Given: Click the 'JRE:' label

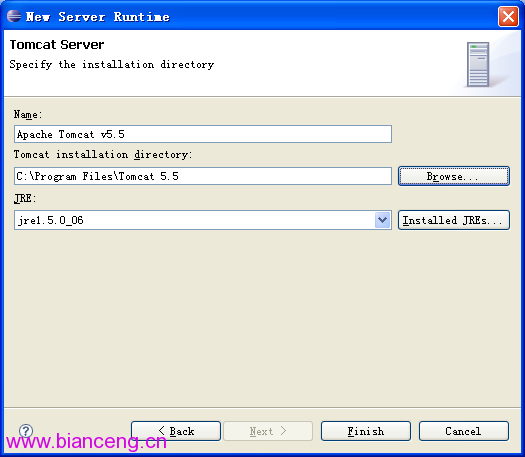Looking at the screenshot, I should pos(25,198).
